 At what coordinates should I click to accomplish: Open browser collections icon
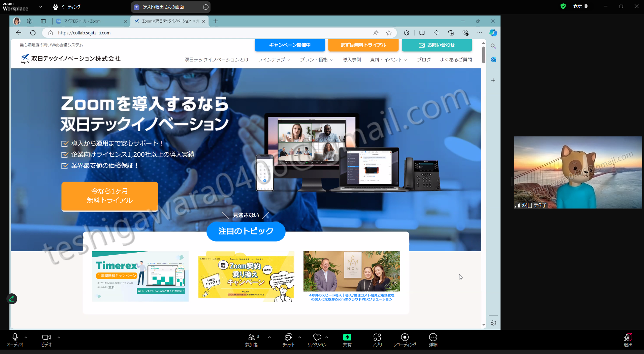point(451,33)
